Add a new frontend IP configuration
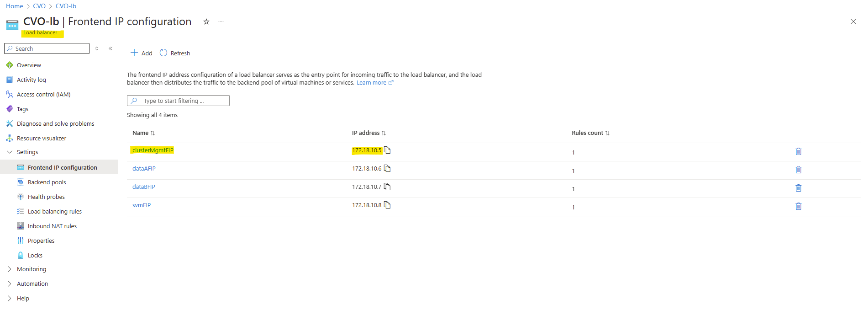Image resolution: width=868 pixels, height=321 pixels. [x=141, y=53]
